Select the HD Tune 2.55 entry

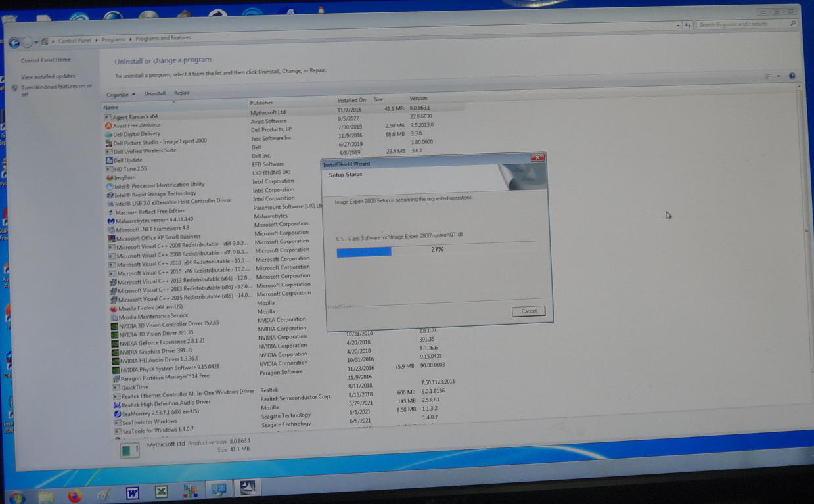(130, 169)
